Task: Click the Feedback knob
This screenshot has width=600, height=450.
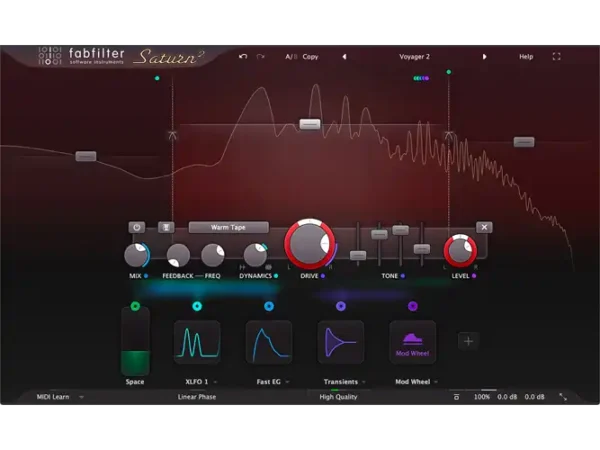Action: (178, 255)
